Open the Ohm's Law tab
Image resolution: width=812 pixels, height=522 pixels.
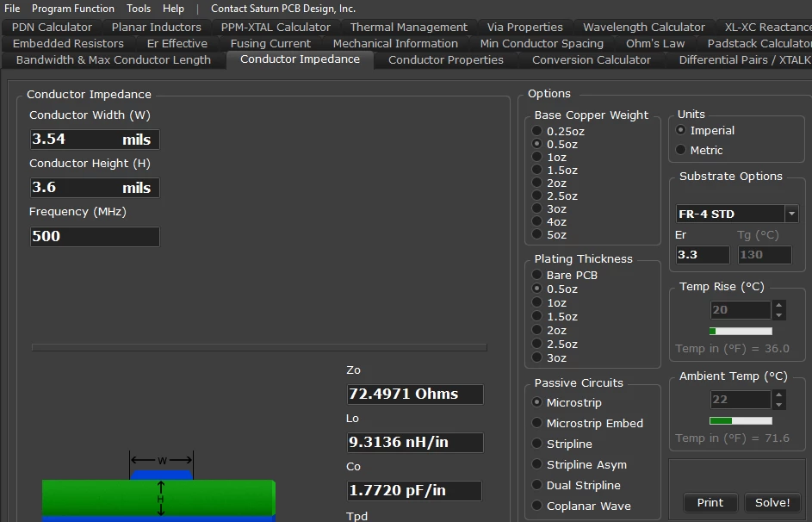pos(655,43)
